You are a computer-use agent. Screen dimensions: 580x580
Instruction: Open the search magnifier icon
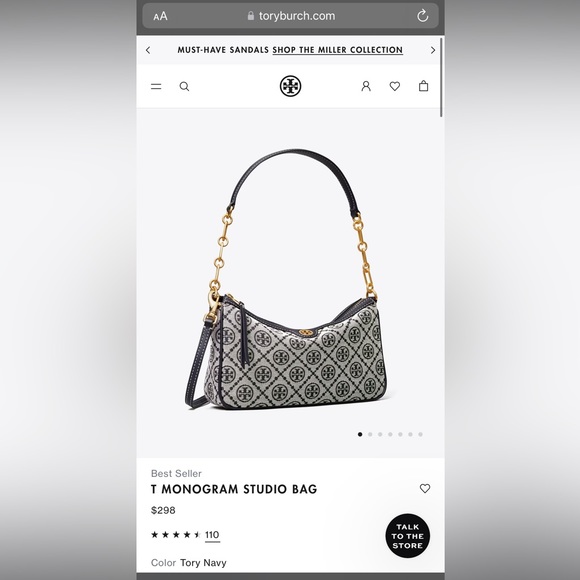point(184,87)
